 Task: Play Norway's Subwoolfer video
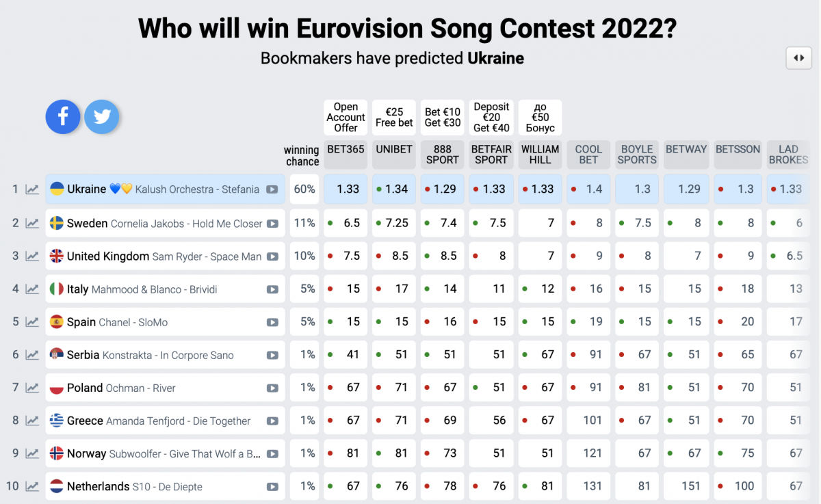coord(272,453)
